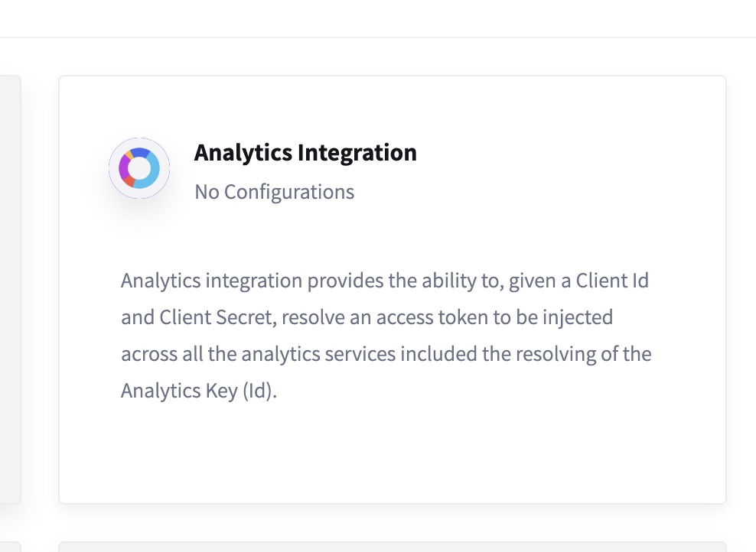Click the No Configurations status text
The height and width of the screenshot is (552, 756).
point(274,191)
